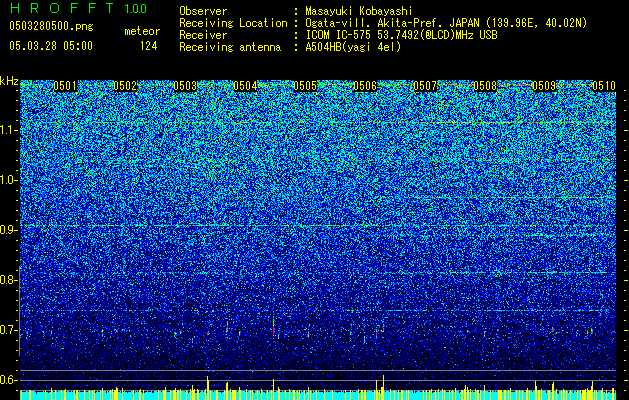Select the ICOM IC-575 53.7492 MHz USB text

pyautogui.click(x=401, y=35)
